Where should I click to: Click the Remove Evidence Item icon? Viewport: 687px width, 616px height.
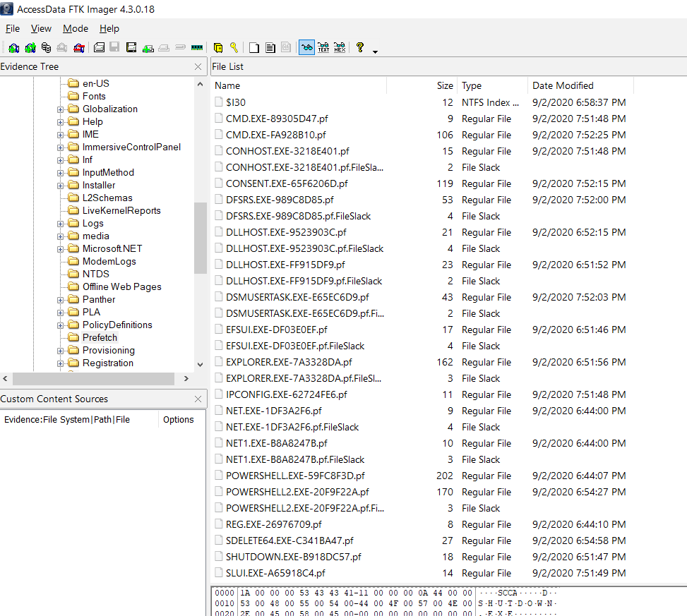coord(62,48)
